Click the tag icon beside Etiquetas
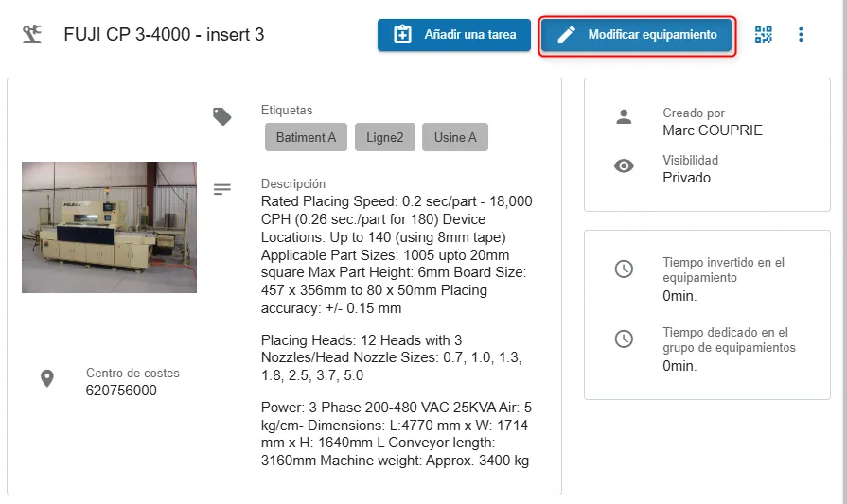The image size is (847, 504). [x=222, y=116]
